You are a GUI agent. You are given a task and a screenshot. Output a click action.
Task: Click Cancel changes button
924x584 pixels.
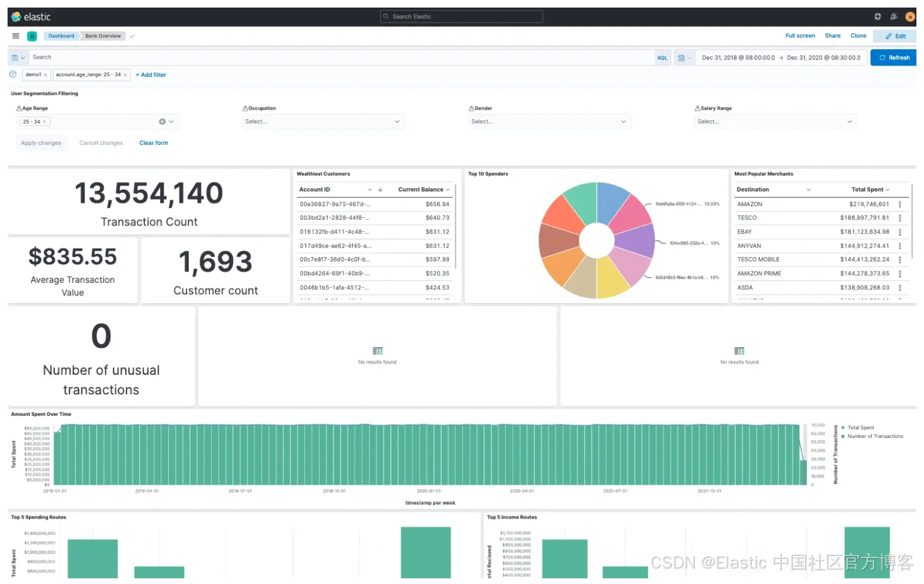pyautogui.click(x=101, y=143)
